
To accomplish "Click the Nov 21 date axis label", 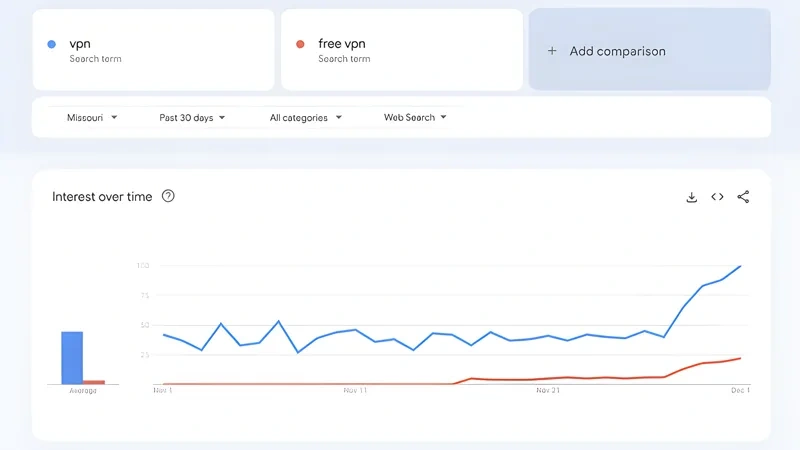I will pyautogui.click(x=548, y=391).
